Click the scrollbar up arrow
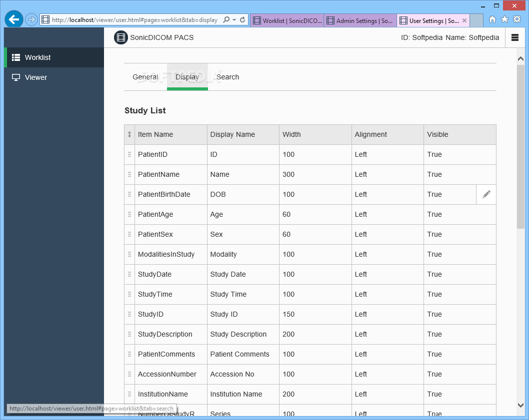Viewport: 529px width, 420px height. 520,58
